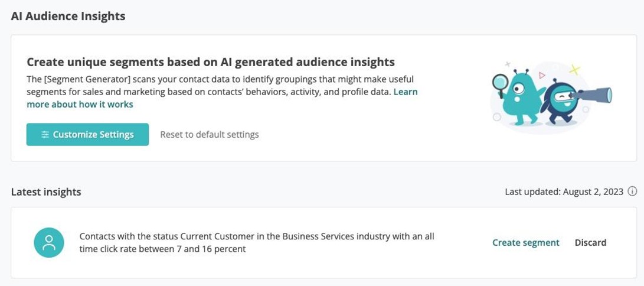644x286 pixels.
Task: Click the teal contact avatar icon
Action: 49,243
